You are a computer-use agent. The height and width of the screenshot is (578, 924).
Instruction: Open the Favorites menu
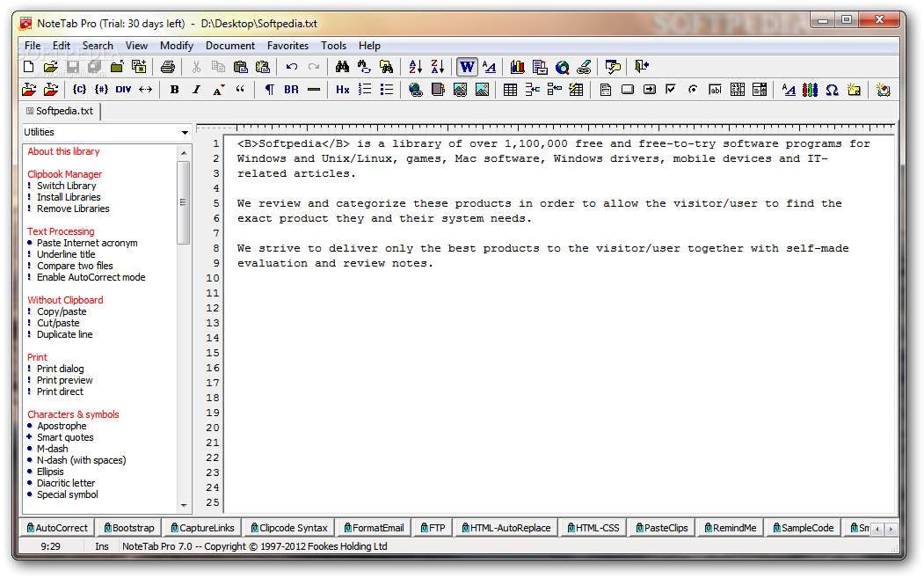point(287,46)
